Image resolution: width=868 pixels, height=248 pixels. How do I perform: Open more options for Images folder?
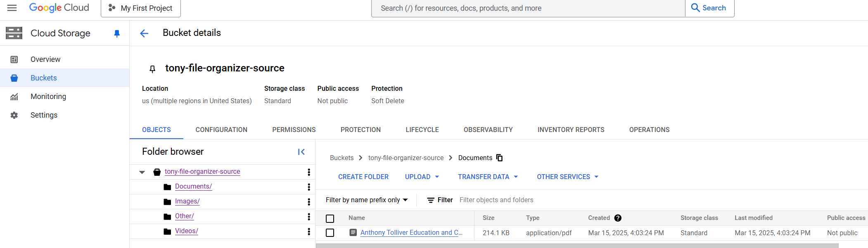309,202
